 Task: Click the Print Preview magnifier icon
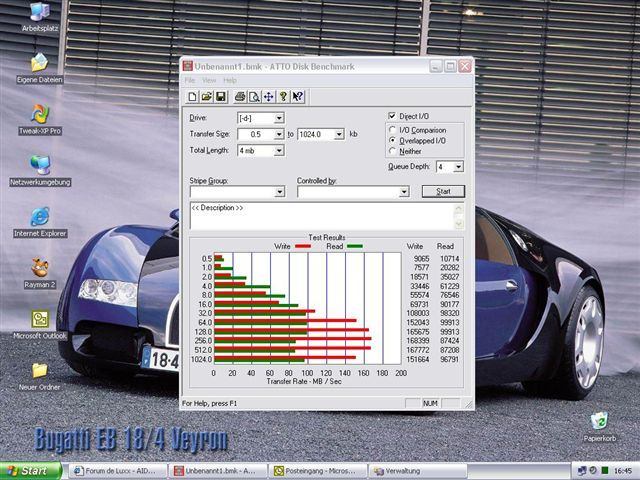(254, 97)
